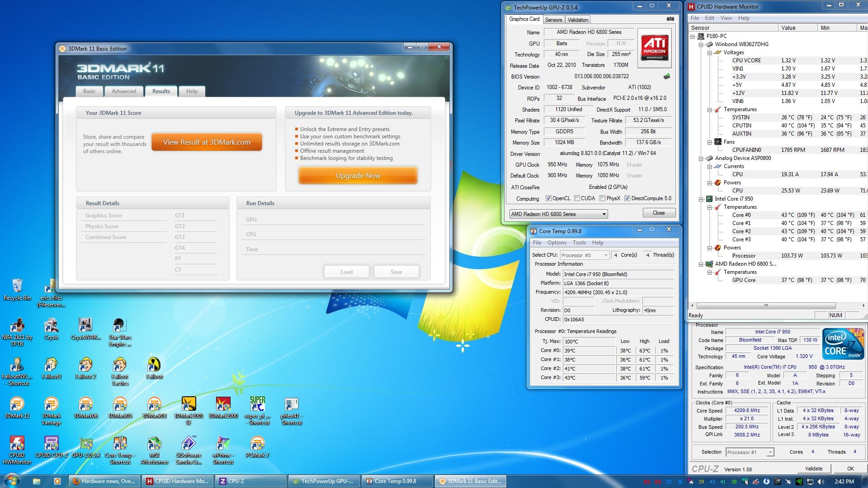Viewport: 868px width, 488px height.
Task: Click the Close button in GPU-Z
Action: pyautogui.click(x=659, y=213)
